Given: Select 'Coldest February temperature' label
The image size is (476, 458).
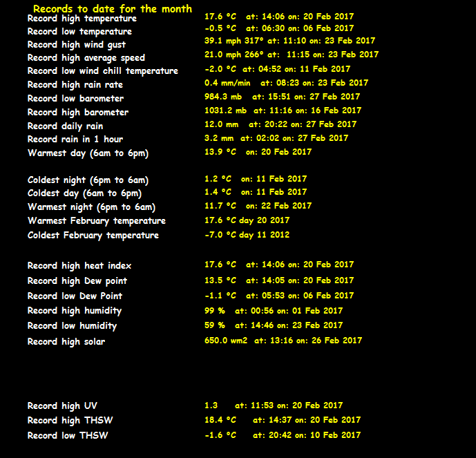Looking at the screenshot, I should point(93,236).
